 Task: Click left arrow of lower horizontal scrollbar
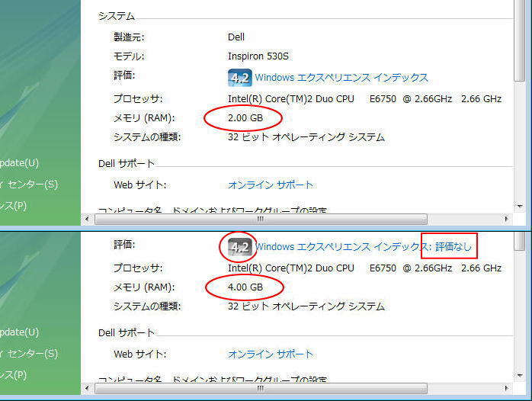87,388
